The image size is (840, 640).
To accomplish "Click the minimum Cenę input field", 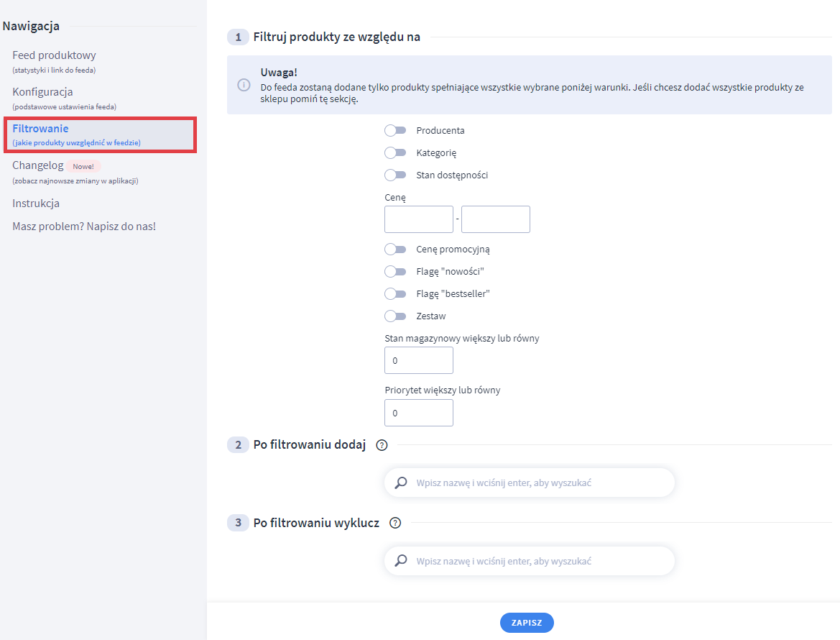I will [x=418, y=219].
